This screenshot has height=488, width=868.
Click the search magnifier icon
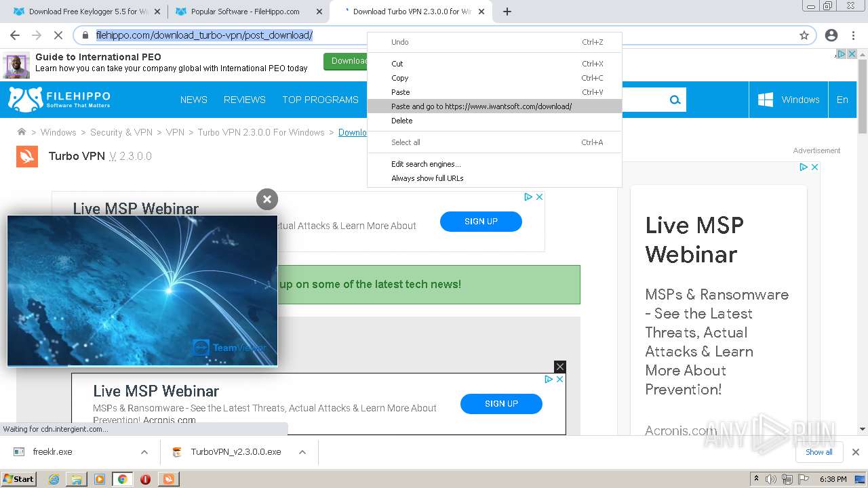click(x=675, y=100)
